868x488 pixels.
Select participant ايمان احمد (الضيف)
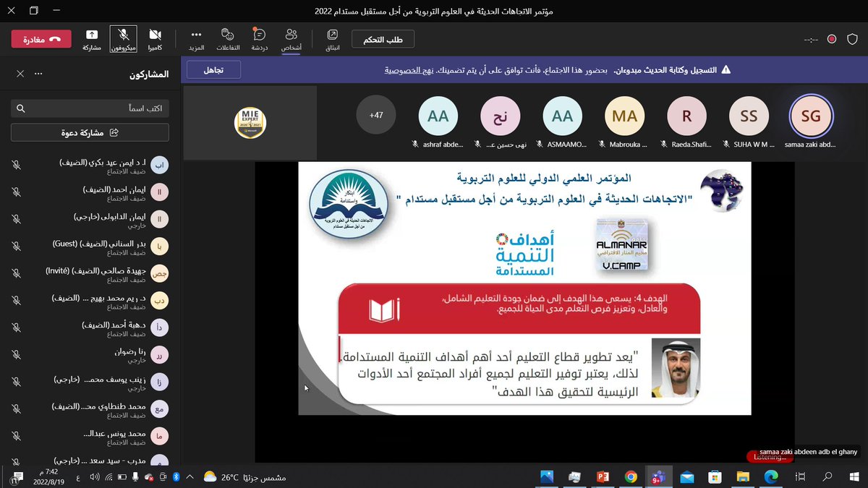pyautogui.click(x=90, y=193)
